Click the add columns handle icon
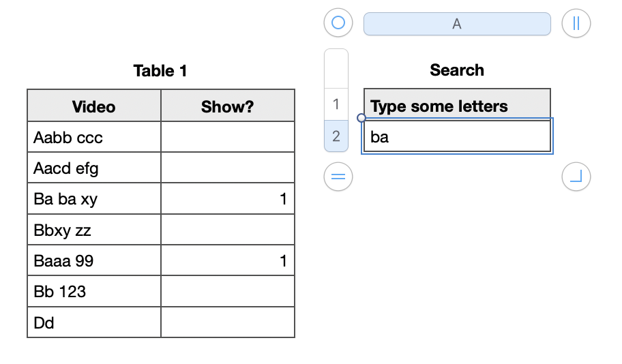The image size is (622, 364). 576,23
